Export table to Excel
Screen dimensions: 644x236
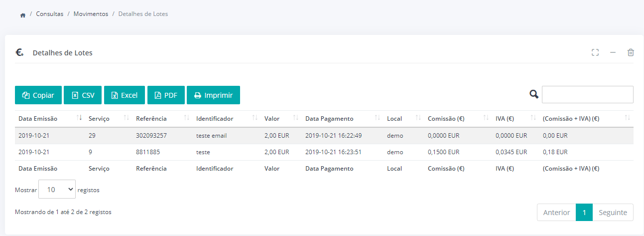click(125, 95)
